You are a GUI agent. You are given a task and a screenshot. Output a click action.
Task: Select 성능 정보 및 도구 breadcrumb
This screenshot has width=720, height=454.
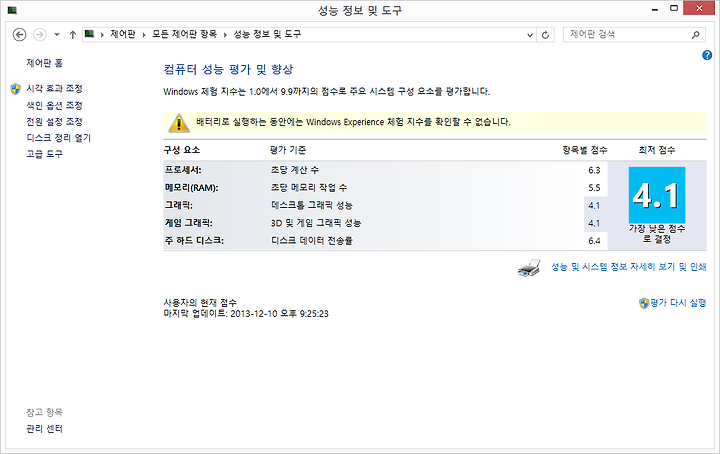coord(267,34)
